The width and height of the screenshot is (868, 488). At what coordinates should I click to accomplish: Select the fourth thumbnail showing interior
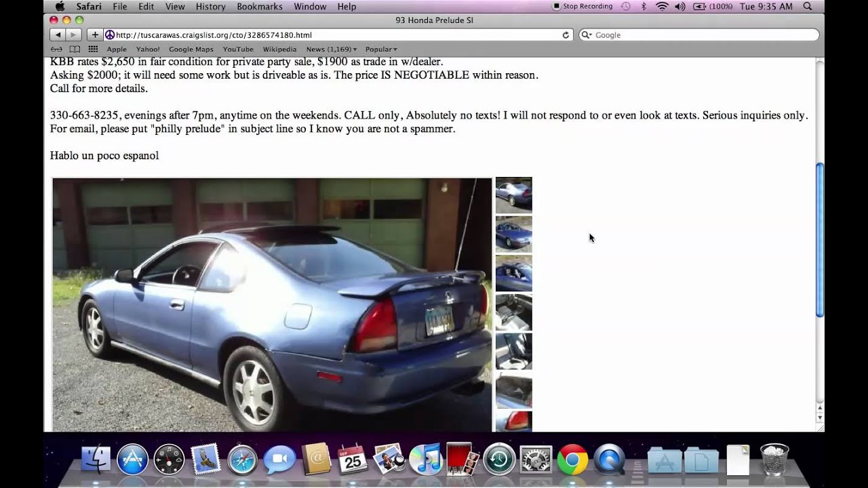[x=514, y=312]
